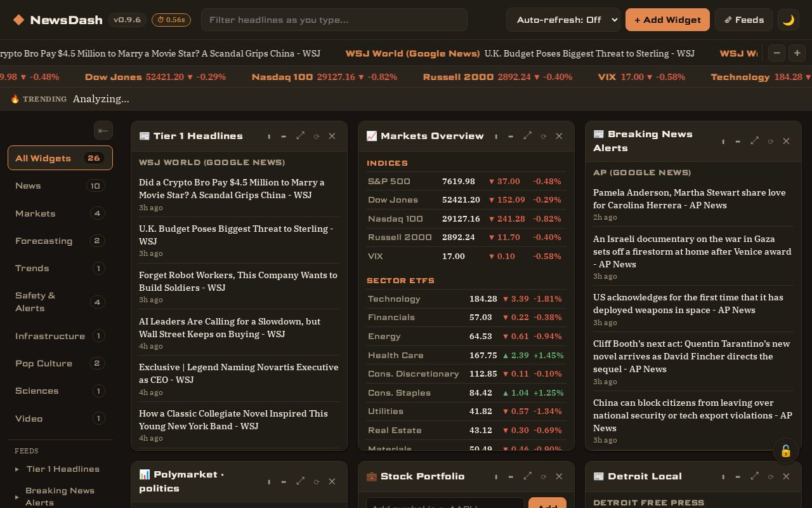Refresh the Polymarket politics widget
Screen dimensions: 812x508
click(317, 481)
